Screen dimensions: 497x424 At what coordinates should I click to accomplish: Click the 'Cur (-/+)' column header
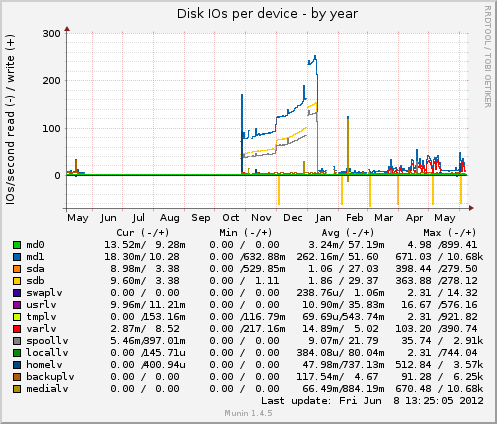[x=143, y=233]
